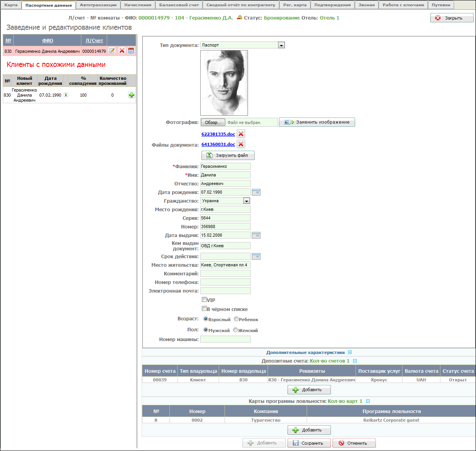
Task: Delete the file 622381335.doc
Action: [x=241, y=134]
